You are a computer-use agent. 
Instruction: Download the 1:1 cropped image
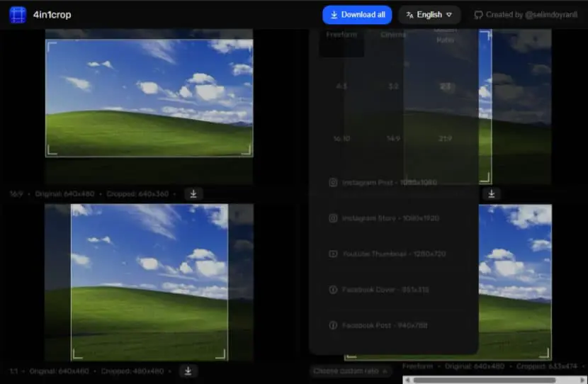[x=188, y=371]
